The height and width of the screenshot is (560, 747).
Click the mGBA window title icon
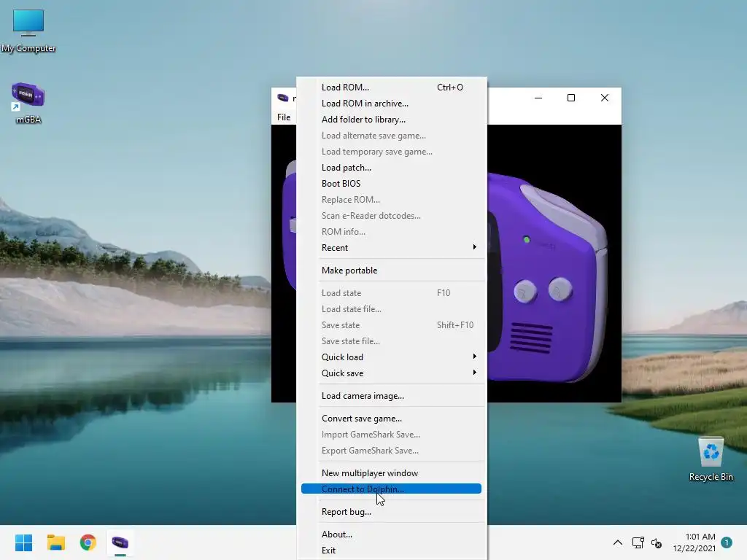(x=283, y=98)
